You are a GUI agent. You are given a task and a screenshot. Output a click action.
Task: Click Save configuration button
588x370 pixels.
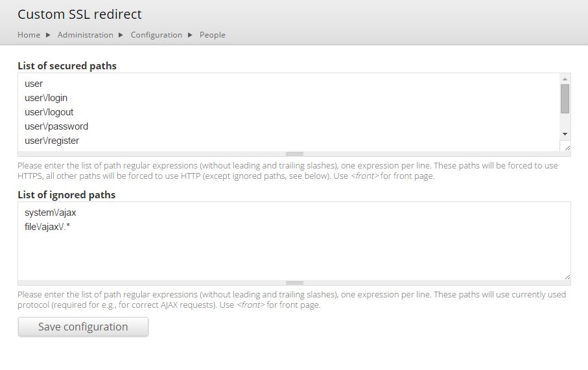83,327
